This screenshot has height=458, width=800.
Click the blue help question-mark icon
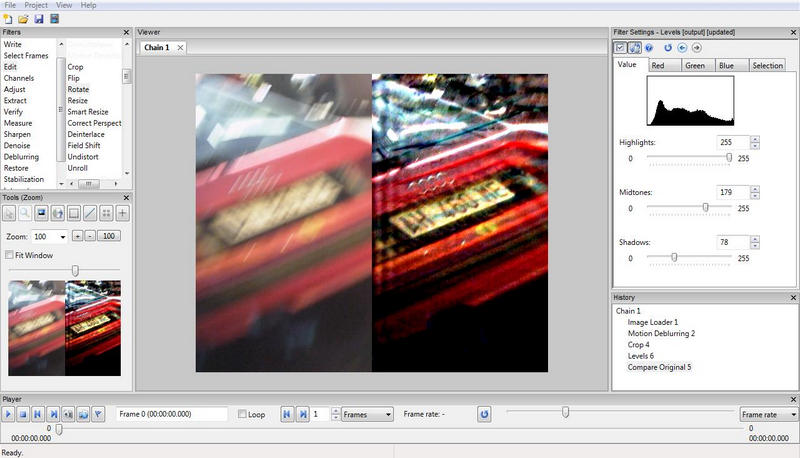click(x=649, y=48)
